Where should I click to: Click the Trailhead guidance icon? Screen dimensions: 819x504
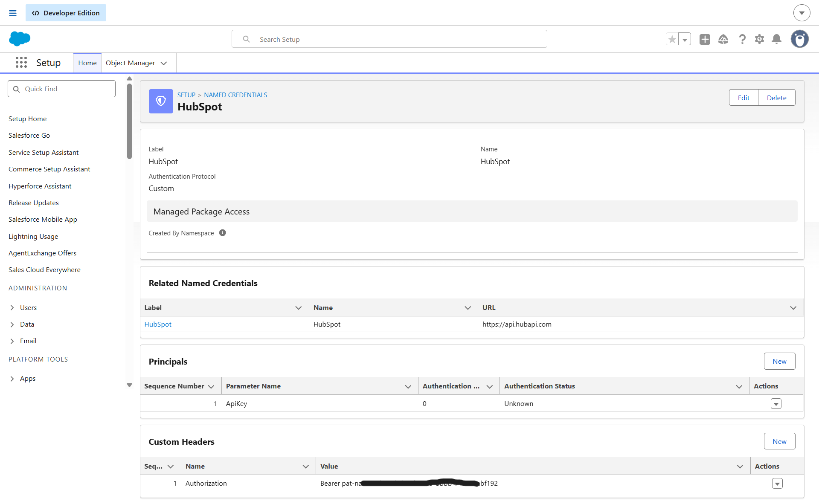tap(723, 39)
